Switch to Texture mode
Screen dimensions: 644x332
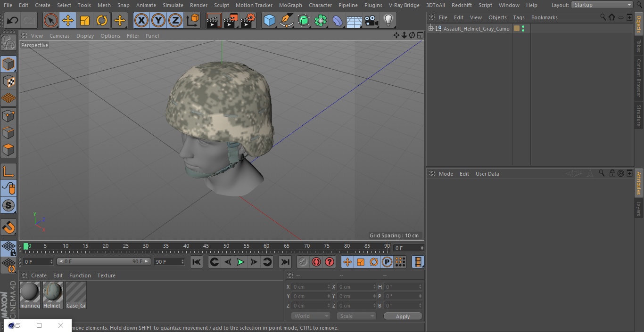8,81
